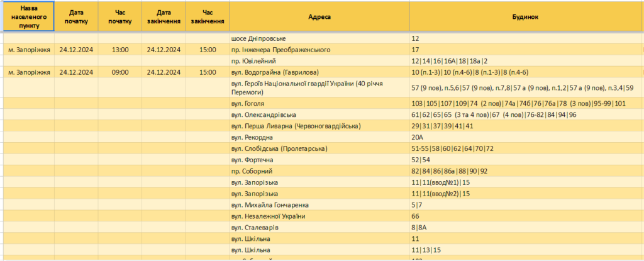644x261 pixels.
Task: Select cell 'вул. Гоголя'
Action: (319, 103)
